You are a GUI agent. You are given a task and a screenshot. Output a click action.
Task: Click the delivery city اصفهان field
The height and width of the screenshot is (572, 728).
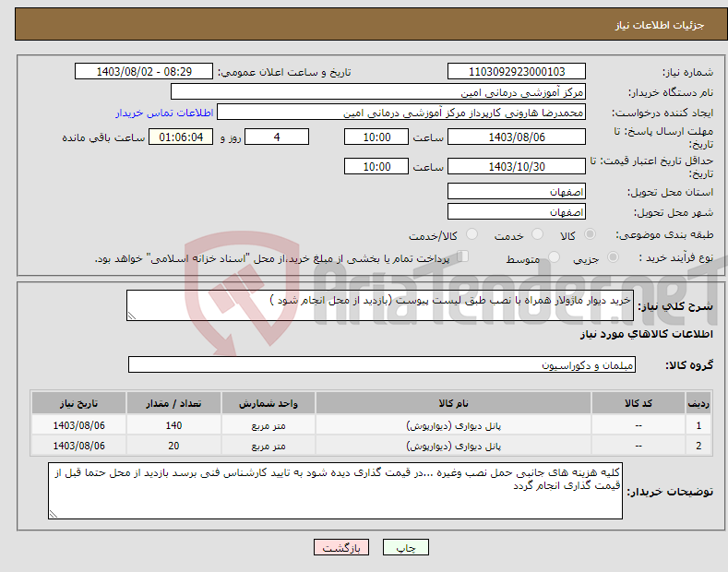click(x=517, y=211)
